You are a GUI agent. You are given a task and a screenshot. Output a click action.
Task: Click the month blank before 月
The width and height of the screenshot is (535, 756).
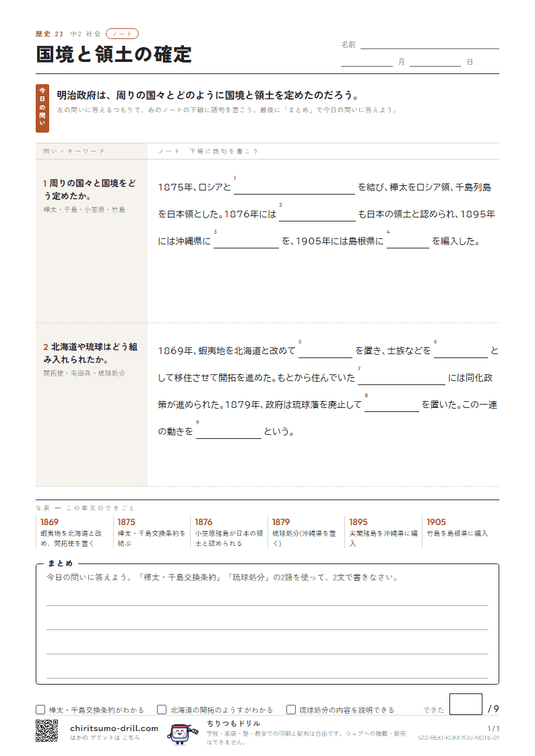(x=367, y=62)
